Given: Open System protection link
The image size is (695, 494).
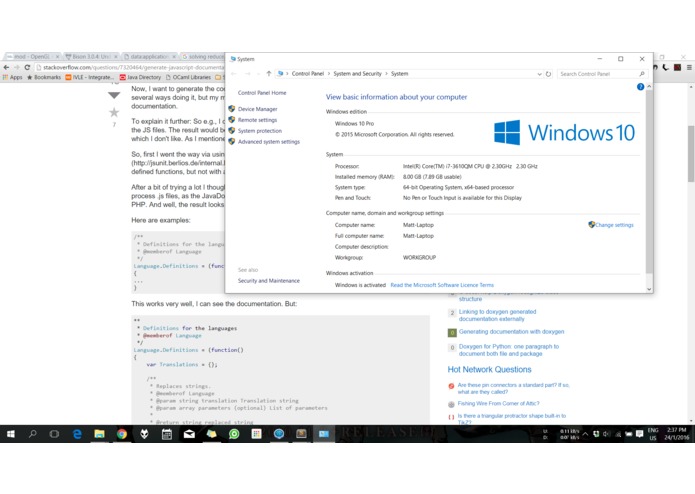Looking at the screenshot, I should (x=260, y=131).
